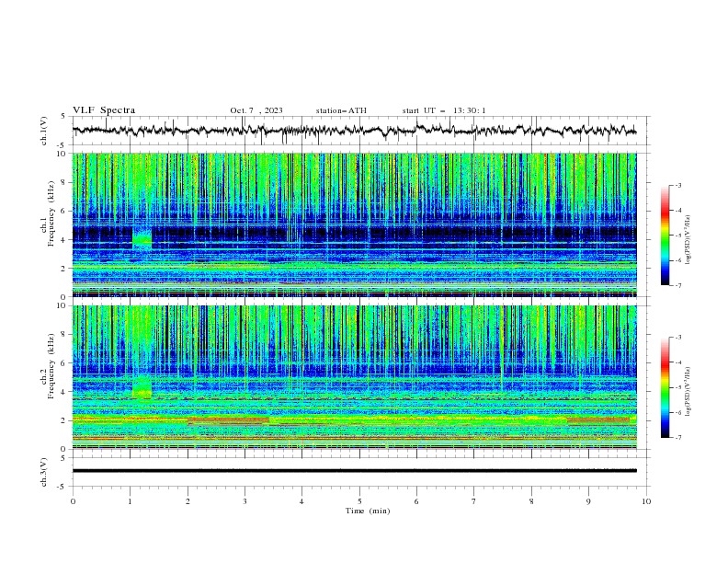728x563 pixels.
Task: Click the "ch.2 Frequency (kHz)" axis label
Action: pos(47,366)
